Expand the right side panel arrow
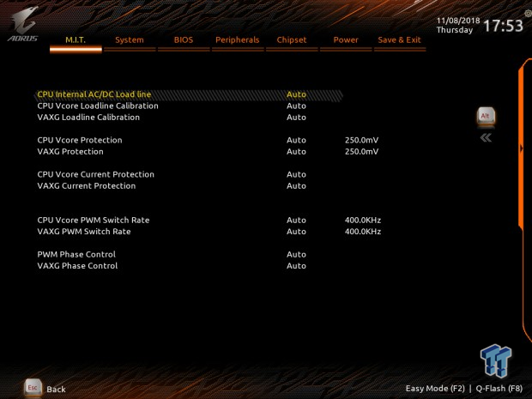The width and height of the screenshot is (532, 399). 522,148
